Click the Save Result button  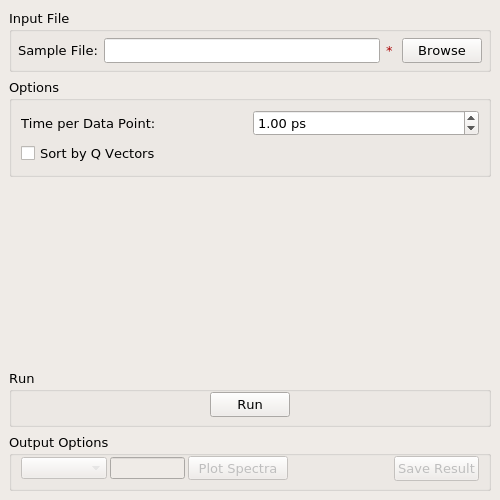click(x=436, y=468)
